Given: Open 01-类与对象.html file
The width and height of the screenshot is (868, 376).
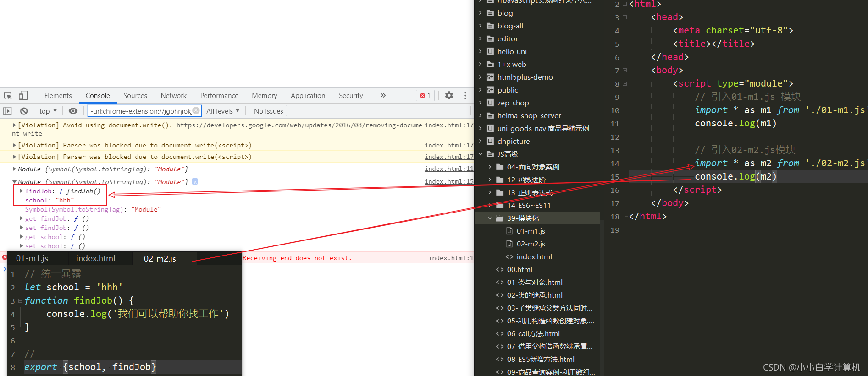Looking at the screenshot, I should (x=535, y=282).
